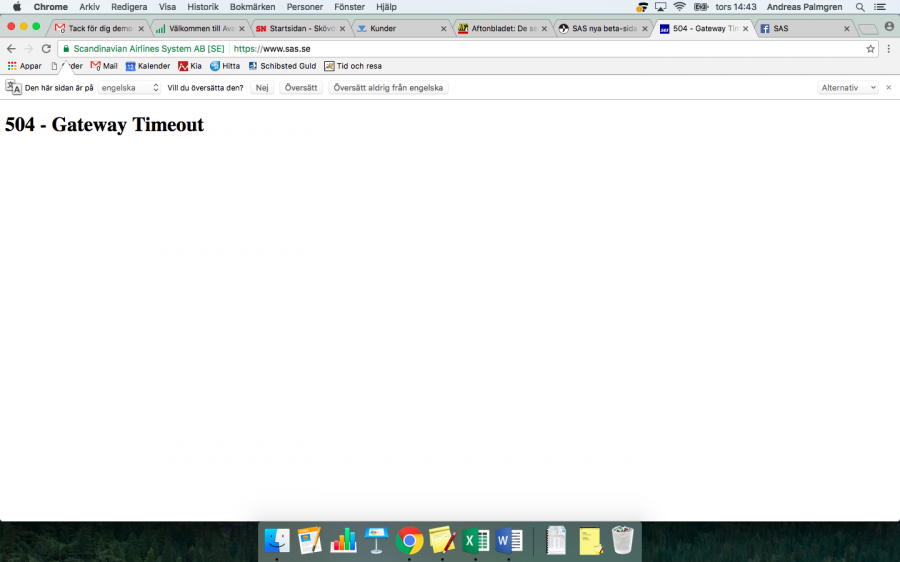Switch to the Kunder tab

pyautogui.click(x=395, y=28)
